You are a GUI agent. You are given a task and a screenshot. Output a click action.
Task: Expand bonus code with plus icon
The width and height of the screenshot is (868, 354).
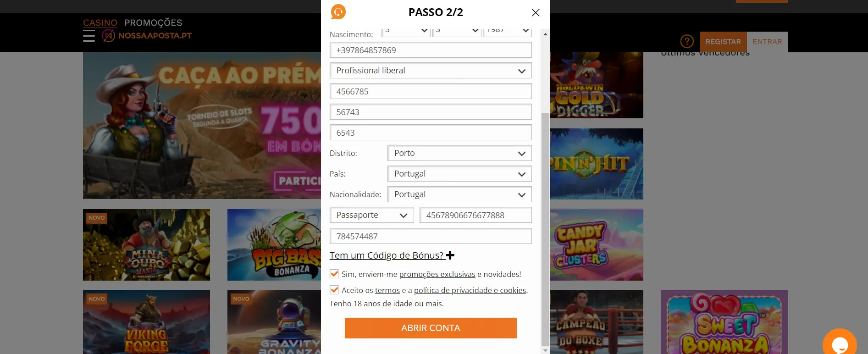450,255
